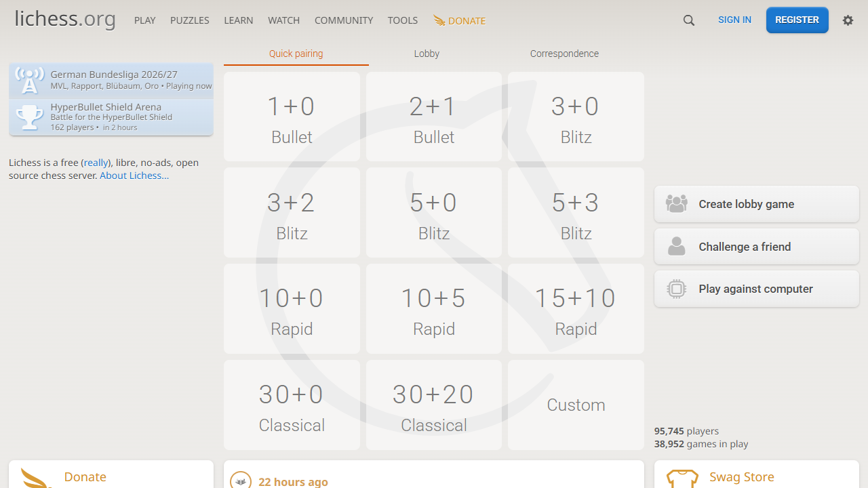
Task: Switch to the Correspondence tab
Action: (564, 54)
